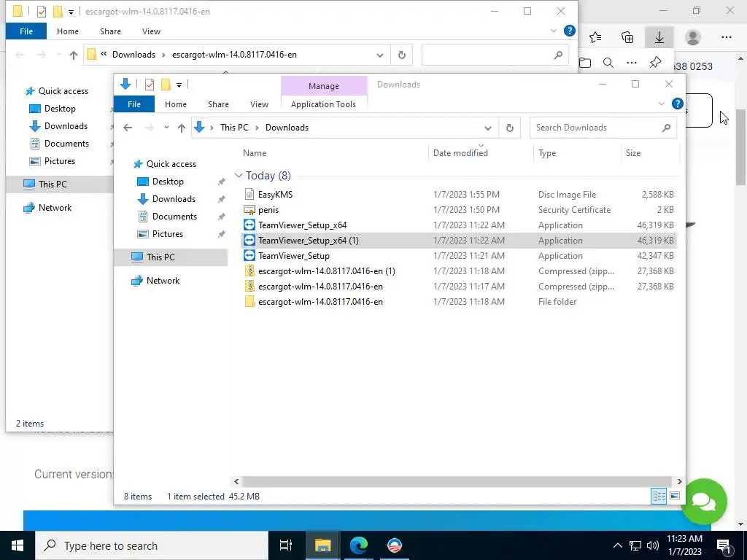Go back in Downloads window
747x560 pixels.
point(128,128)
